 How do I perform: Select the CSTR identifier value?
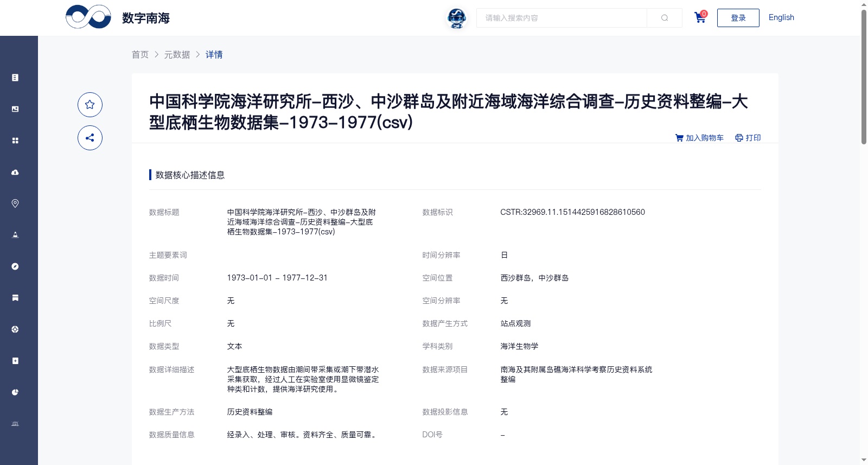point(572,212)
